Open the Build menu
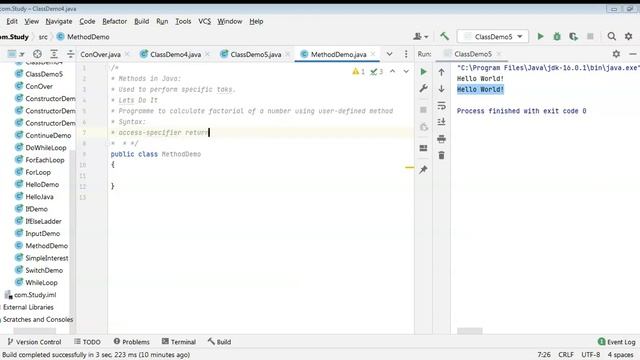The image size is (640, 360). (142, 21)
